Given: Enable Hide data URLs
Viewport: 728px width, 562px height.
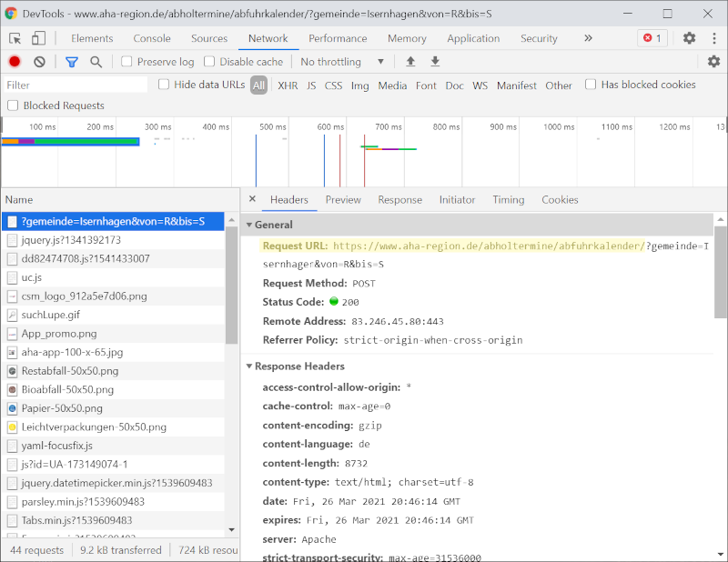Looking at the screenshot, I should click(164, 84).
